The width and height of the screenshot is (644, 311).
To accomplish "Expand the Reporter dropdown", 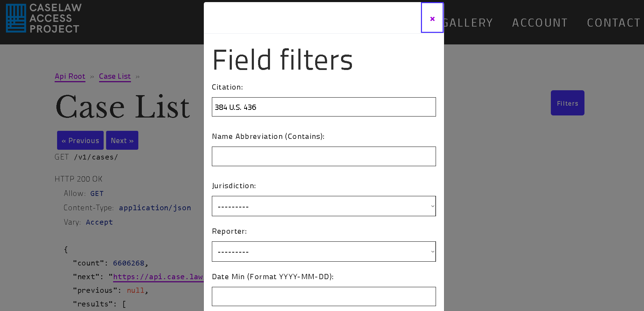I will [324, 252].
